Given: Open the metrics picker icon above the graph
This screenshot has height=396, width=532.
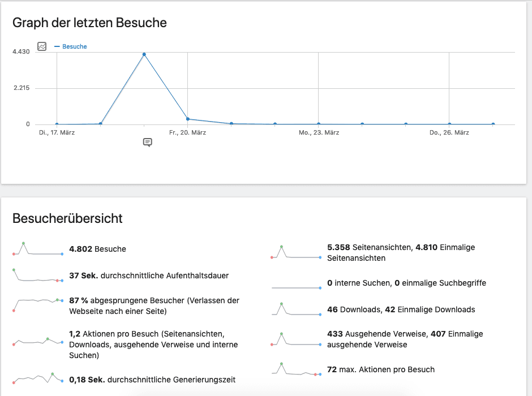Looking at the screenshot, I should coord(42,46).
